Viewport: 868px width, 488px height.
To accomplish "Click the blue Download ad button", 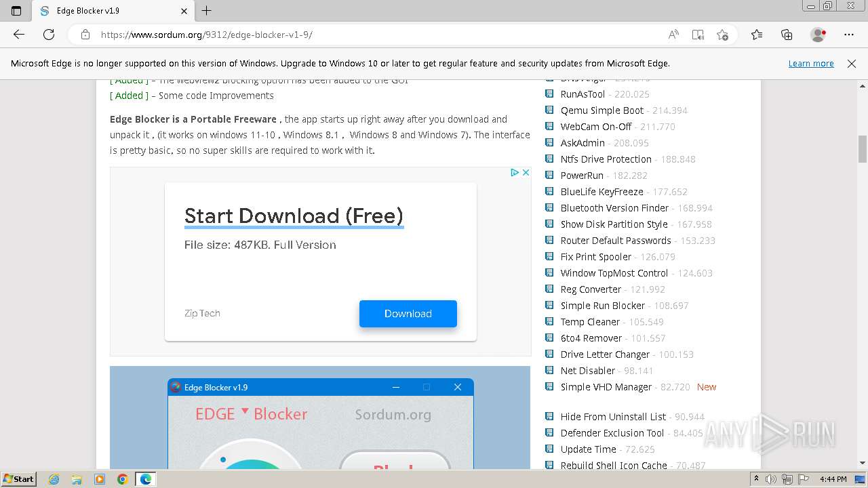I will 408,314.
